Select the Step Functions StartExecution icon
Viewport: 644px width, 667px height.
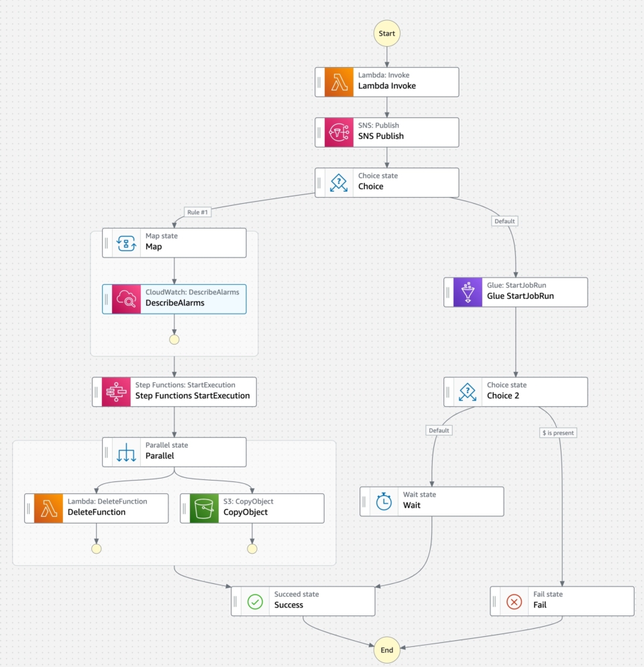[116, 391]
